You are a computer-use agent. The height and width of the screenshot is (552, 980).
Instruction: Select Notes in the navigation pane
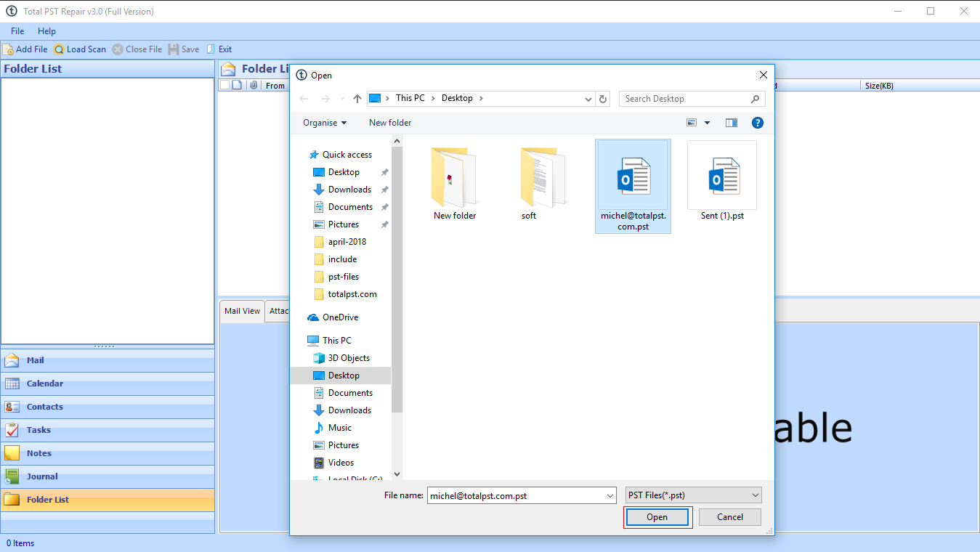pyautogui.click(x=108, y=453)
